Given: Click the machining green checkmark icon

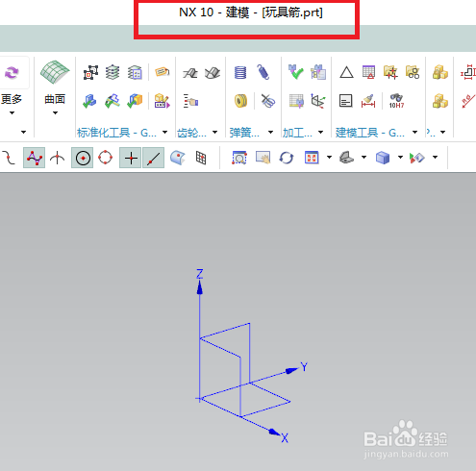Looking at the screenshot, I should point(295,72).
